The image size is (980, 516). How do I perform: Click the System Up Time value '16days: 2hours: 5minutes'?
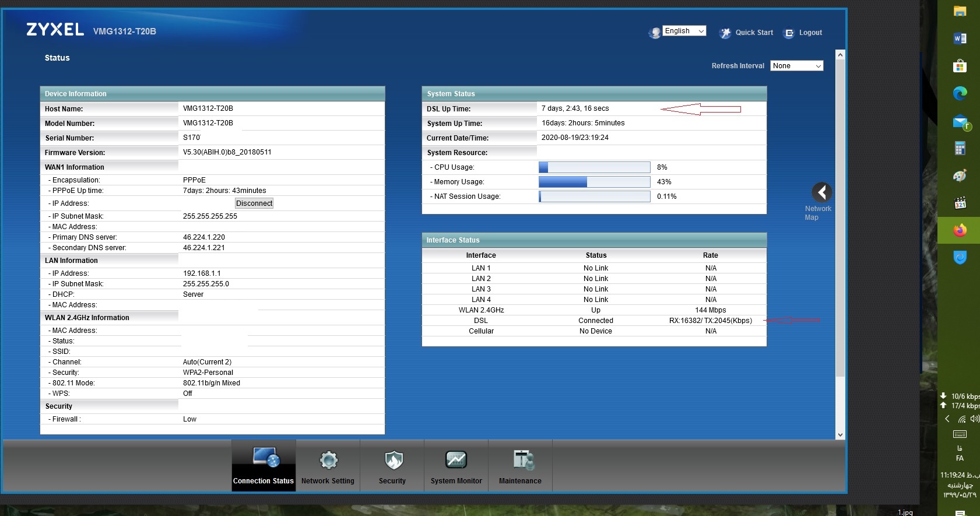pyautogui.click(x=583, y=123)
